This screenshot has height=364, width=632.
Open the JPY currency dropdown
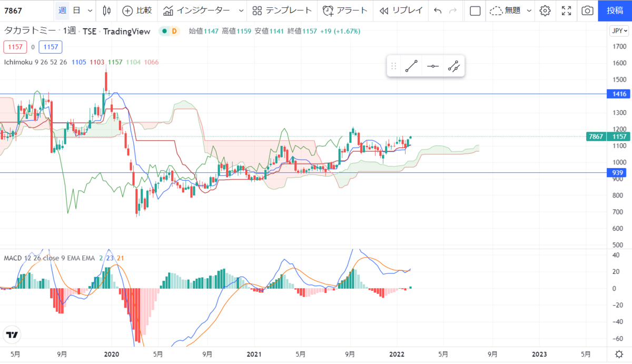point(619,31)
